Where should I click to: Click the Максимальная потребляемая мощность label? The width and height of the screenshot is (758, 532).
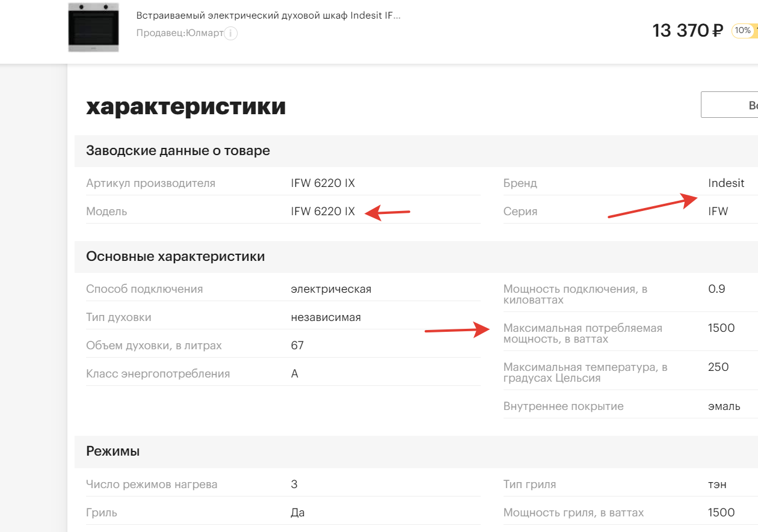pos(583,334)
